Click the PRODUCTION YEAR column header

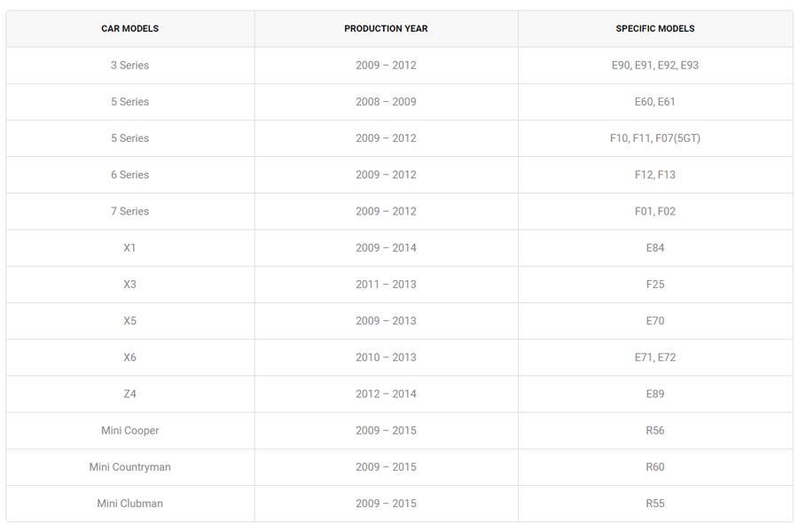[386, 28]
